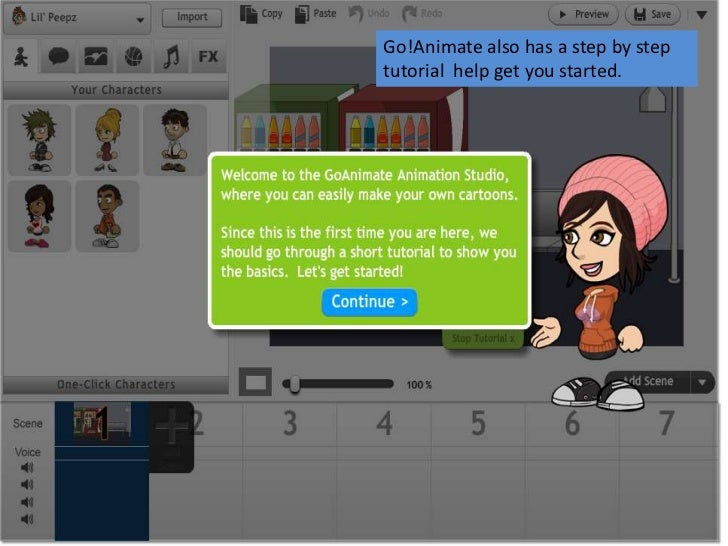Click the 100 % zoom value

[x=419, y=385]
